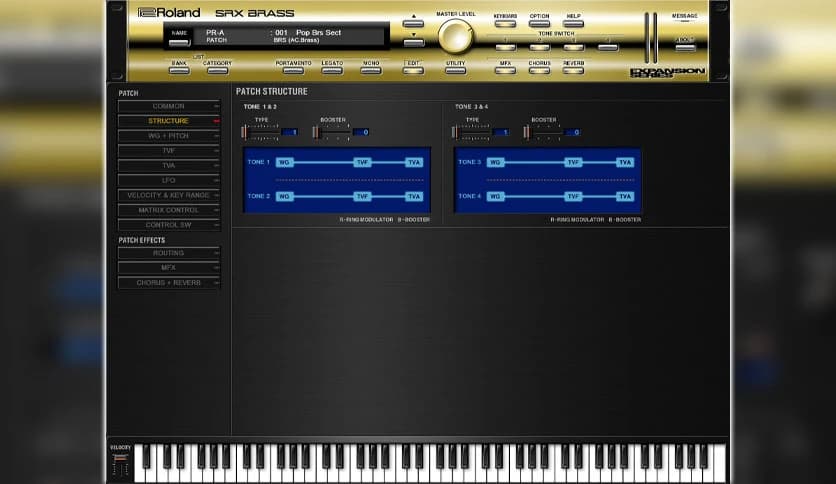Click the Tone 1 TVF block
This screenshot has height=484, width=836.
pyautogui.click(x=362, y=162)
